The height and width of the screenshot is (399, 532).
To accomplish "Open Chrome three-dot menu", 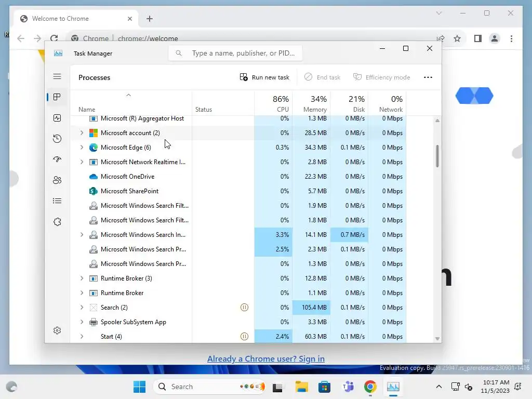I will coord(511,38).
